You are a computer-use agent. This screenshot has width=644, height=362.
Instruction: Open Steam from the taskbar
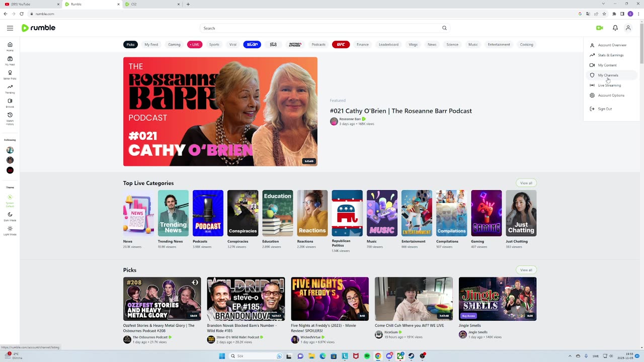pos(411,356)
